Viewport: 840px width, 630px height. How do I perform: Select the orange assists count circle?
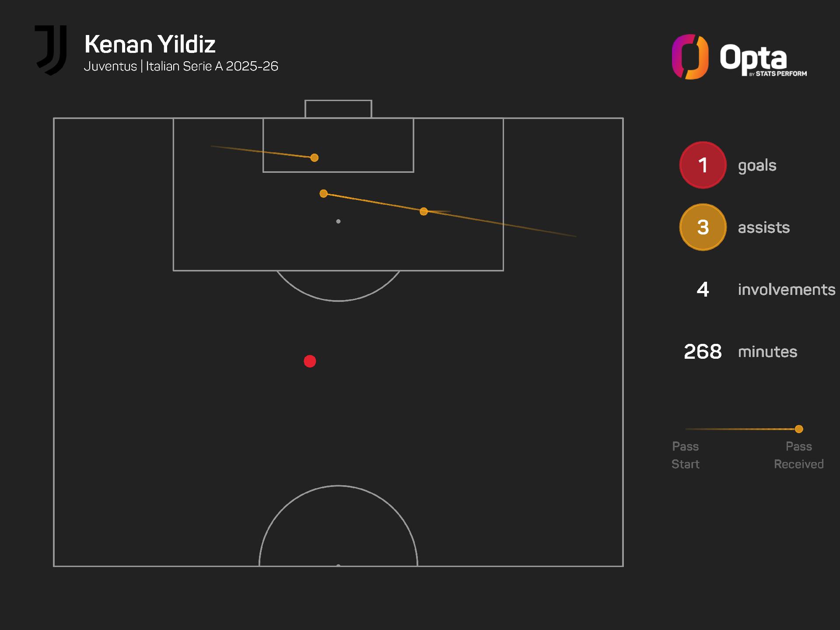pyautogui.click(x=703, y=227)
